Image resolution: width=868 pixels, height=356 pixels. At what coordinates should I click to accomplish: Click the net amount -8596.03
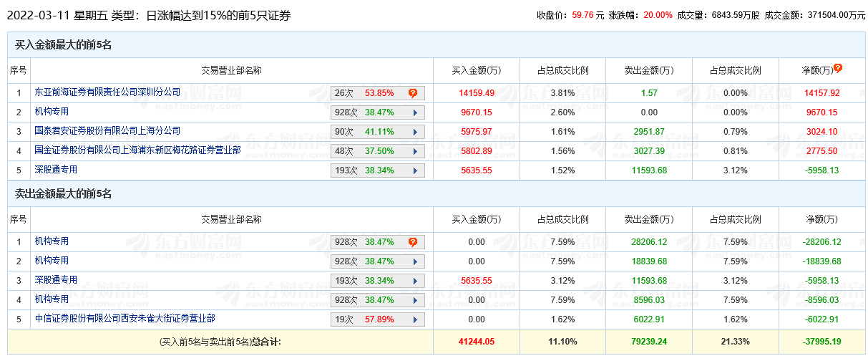tap(821, 300)
